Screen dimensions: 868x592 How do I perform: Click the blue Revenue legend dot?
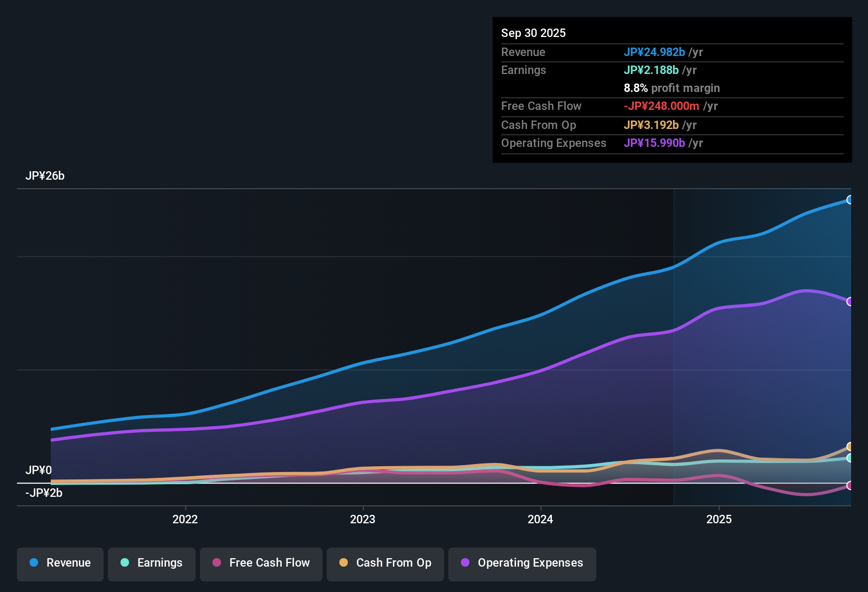click(x=33, y=563)
